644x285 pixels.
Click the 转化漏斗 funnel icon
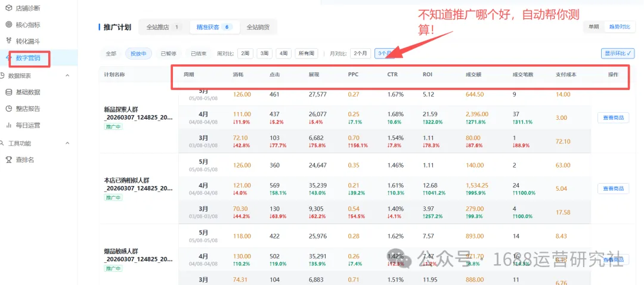click(x=8, y=41)
